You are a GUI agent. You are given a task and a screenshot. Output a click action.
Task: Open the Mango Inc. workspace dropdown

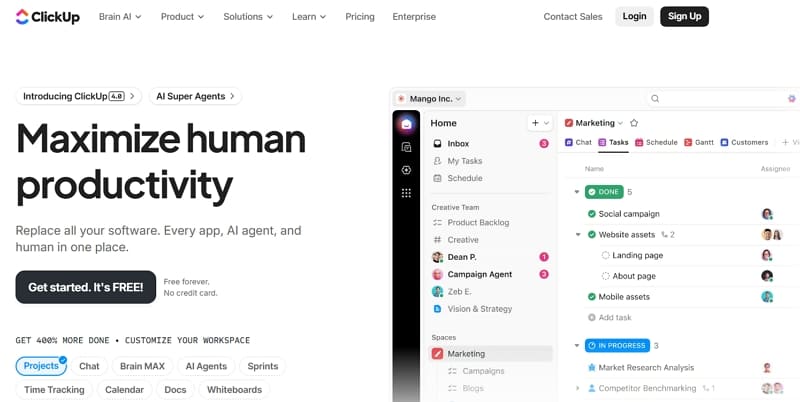(430, 98)
